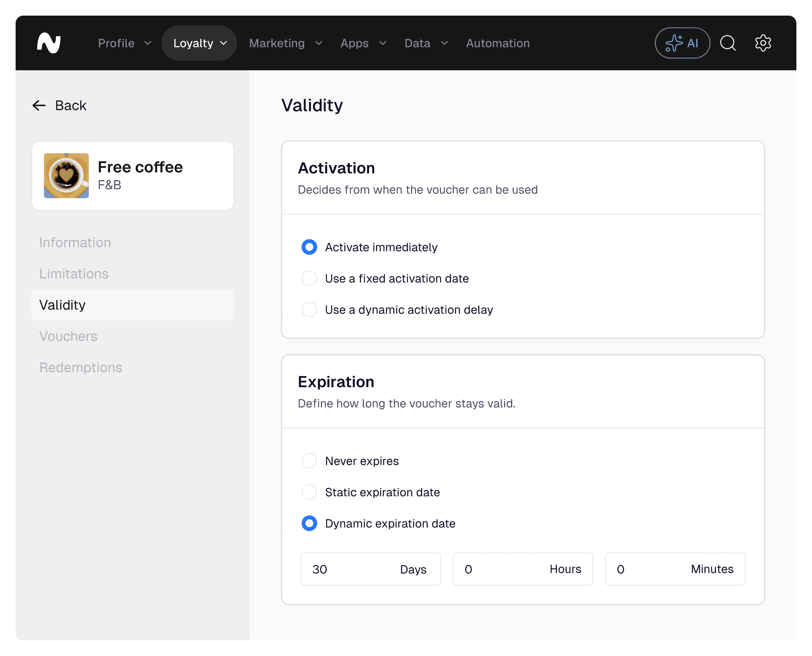
Task: Open settings via the gear icon
Action: pyautogui.click(x=763, y=43)
